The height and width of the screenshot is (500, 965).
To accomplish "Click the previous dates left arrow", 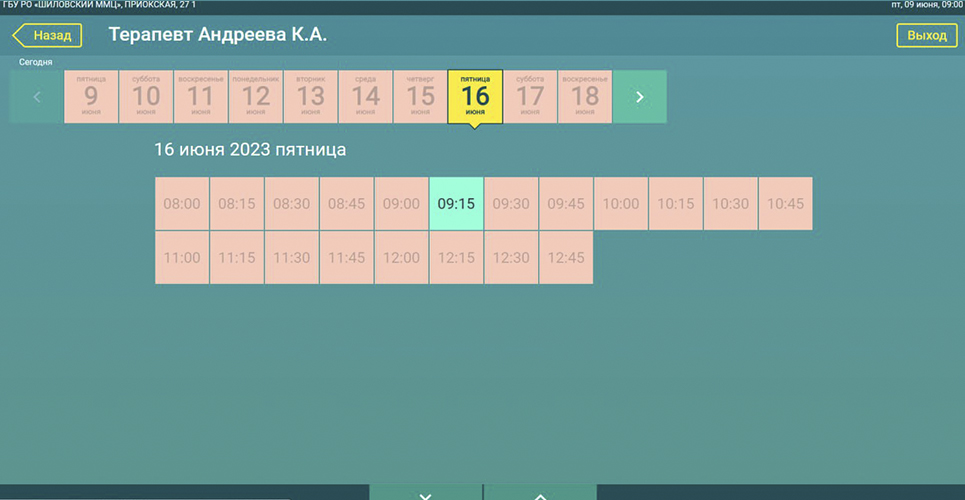I will (37, 97).
